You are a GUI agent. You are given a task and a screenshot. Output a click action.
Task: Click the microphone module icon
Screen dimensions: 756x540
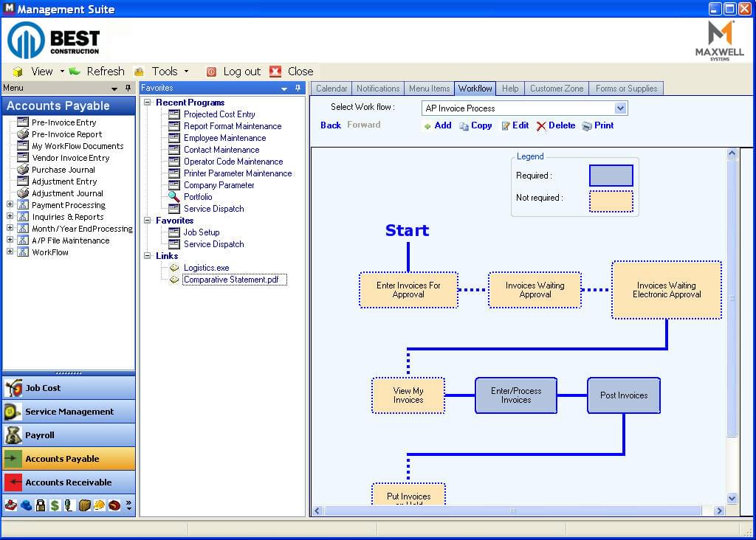[69, 505]
